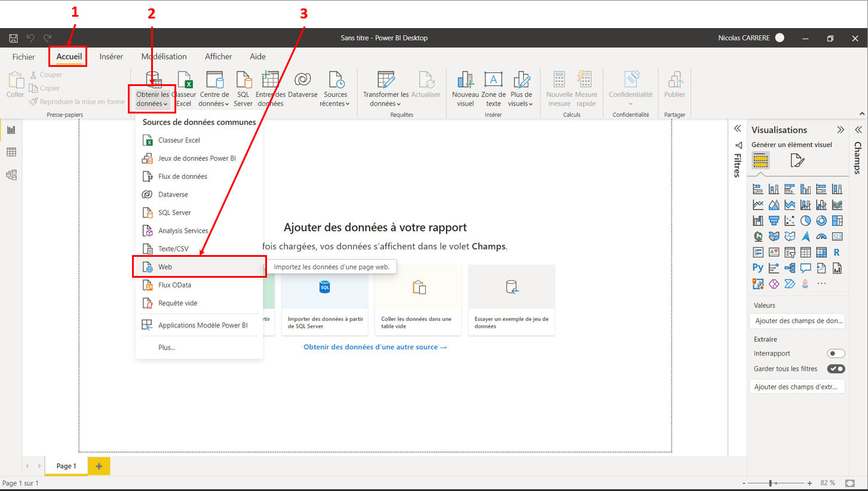Select the pie chart visualization

click(805, 220)
